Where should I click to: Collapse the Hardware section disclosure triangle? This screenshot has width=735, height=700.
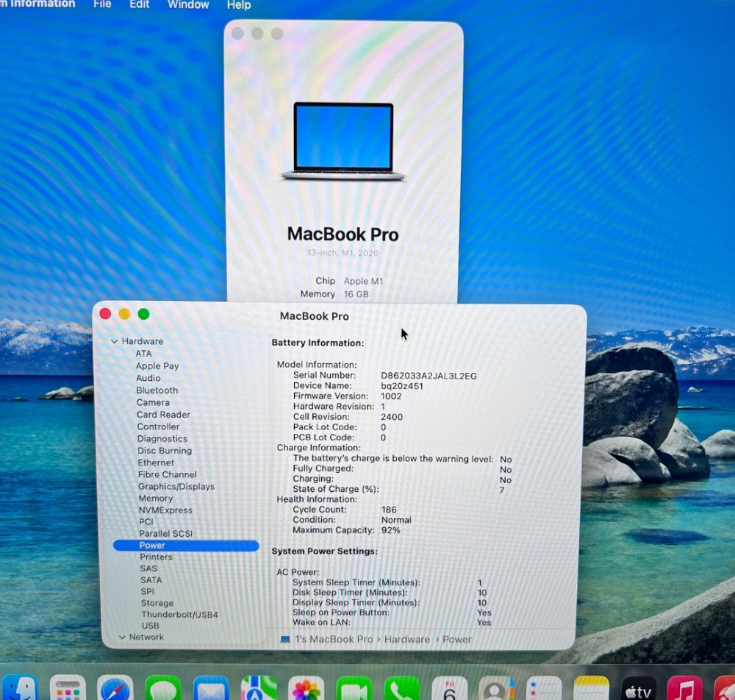pos(115,340)
